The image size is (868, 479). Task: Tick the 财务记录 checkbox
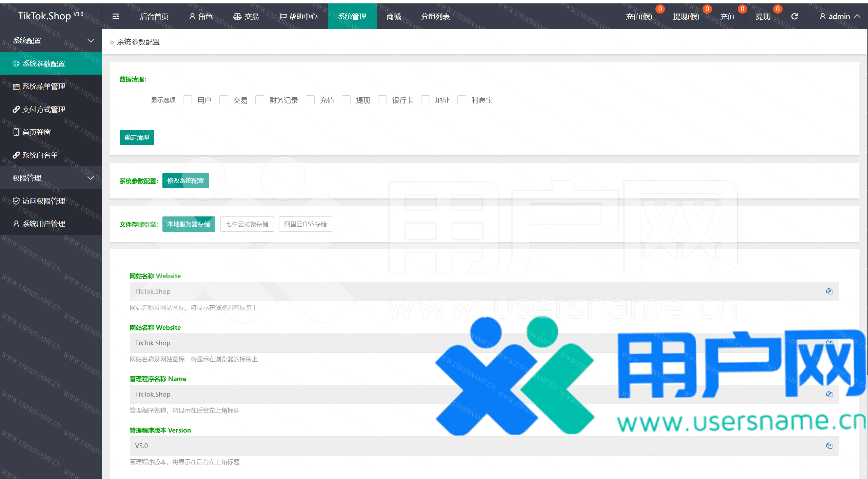tap(260, 100)
